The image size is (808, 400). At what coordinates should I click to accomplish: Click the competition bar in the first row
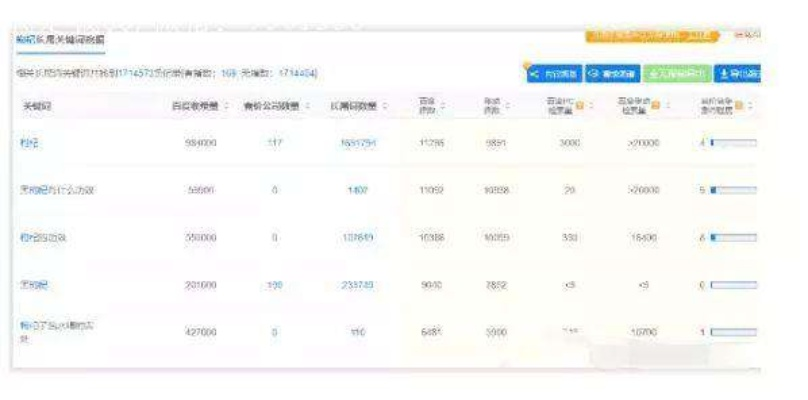point(733,144)
